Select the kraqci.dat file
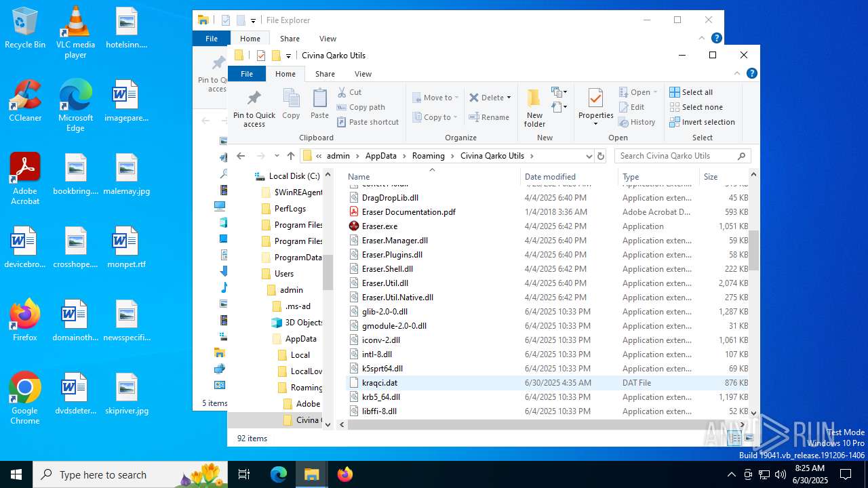 [380, 383]
